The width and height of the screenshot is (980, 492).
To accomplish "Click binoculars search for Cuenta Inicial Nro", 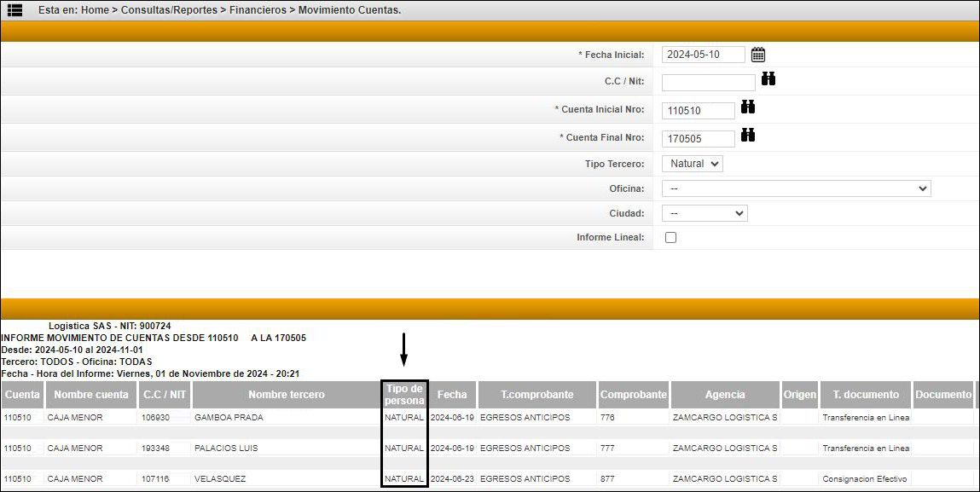I will tap(748, 107).
